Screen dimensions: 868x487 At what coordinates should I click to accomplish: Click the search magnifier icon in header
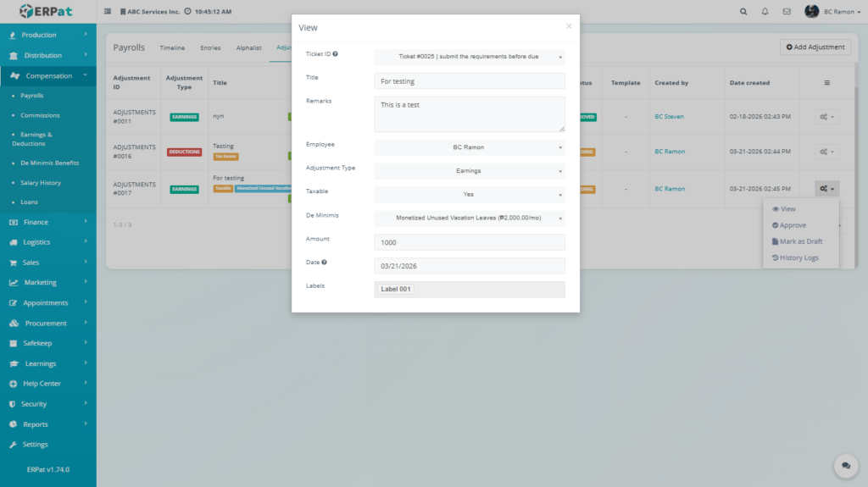point(743,12)
